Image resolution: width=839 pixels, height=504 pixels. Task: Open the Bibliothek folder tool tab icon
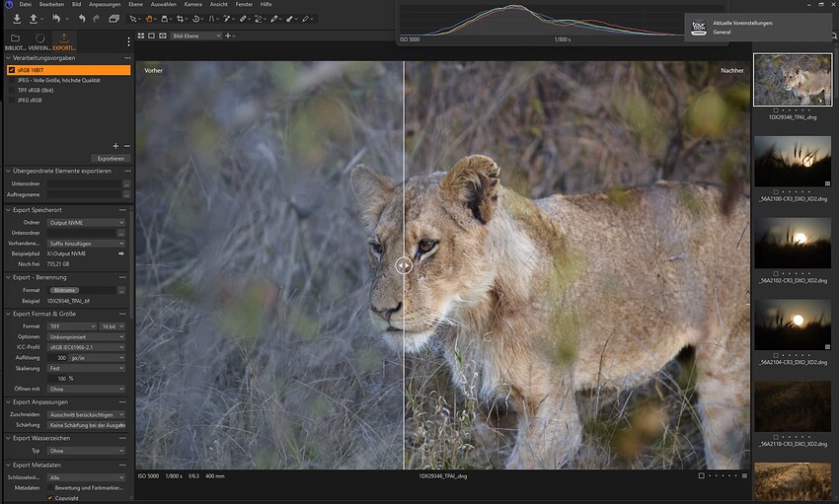pyautogui.click(x=15, y=37)
